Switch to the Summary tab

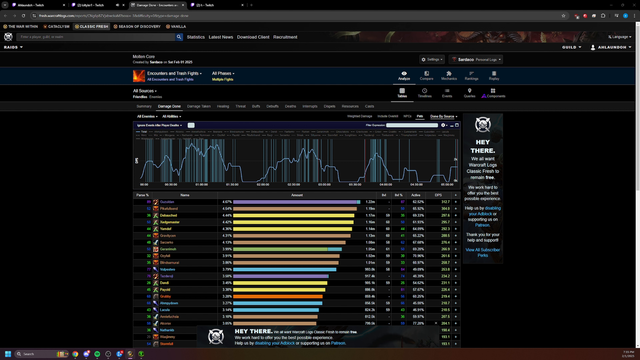(x=144, y=106)
